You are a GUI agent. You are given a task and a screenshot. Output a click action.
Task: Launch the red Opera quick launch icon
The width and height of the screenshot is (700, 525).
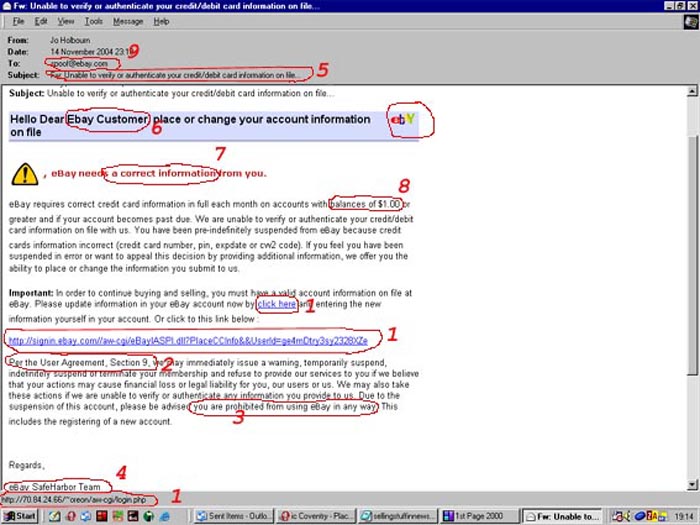click(71, 516)
